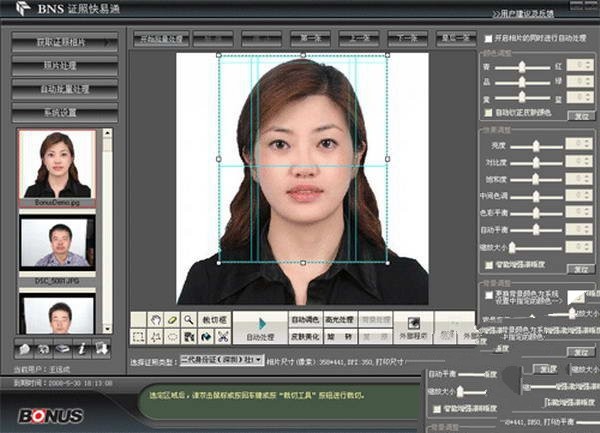Click the 色彩平衡 value stepper field
Viewport: 600px width, 433px height.
point(579,212)
